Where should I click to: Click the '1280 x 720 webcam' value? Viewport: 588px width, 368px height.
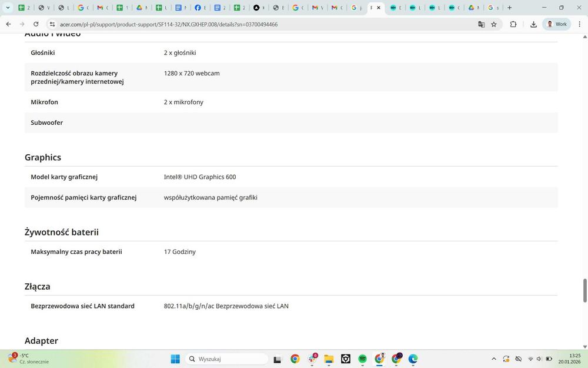192,73
